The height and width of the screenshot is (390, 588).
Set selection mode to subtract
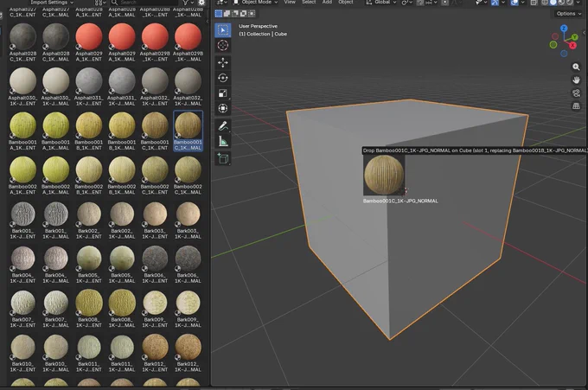(235, 14)
